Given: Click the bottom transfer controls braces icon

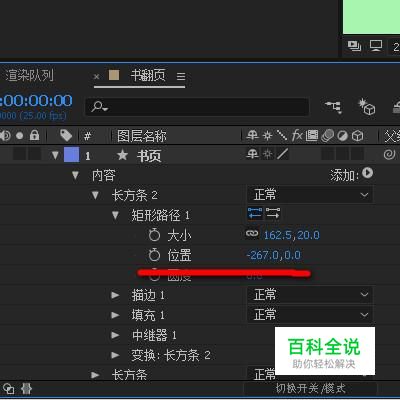Looking at the screenshot, I should [27, 389].
